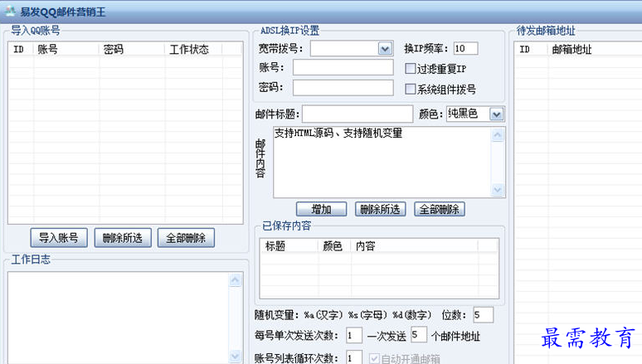The width and height of the screenshot is (642, 364).
Task: Click inside the 工作日志 text area
Action: click(x=119, y=318)
